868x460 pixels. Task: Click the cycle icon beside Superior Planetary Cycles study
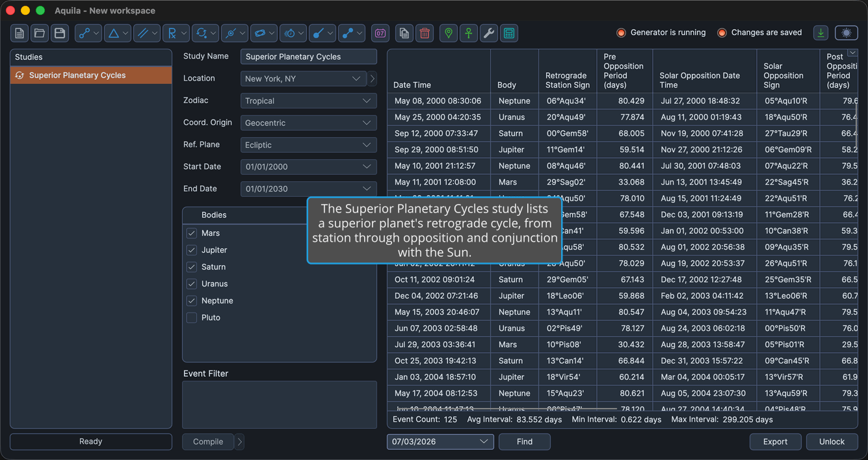tap(20, 75)
